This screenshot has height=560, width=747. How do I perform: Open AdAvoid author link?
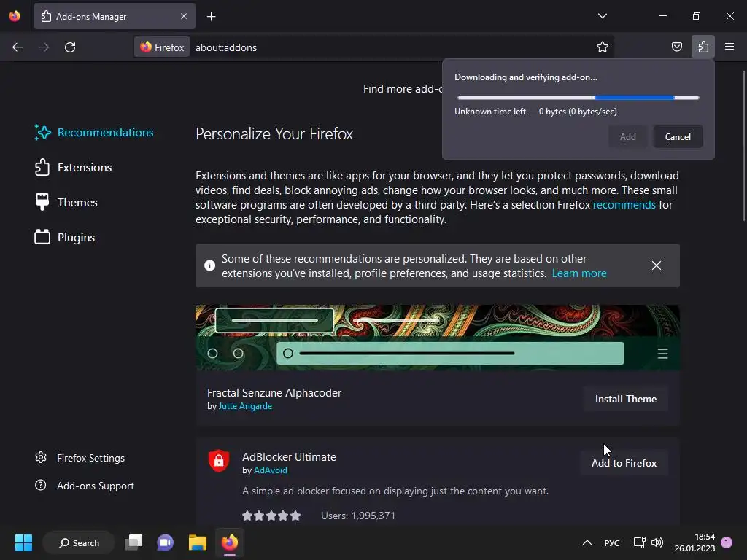(270, 470)
